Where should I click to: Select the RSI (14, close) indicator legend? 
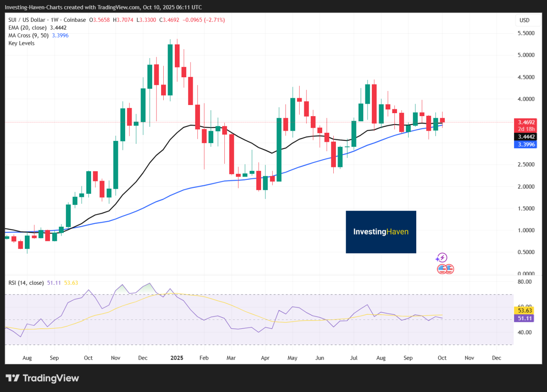click(26, 283)
